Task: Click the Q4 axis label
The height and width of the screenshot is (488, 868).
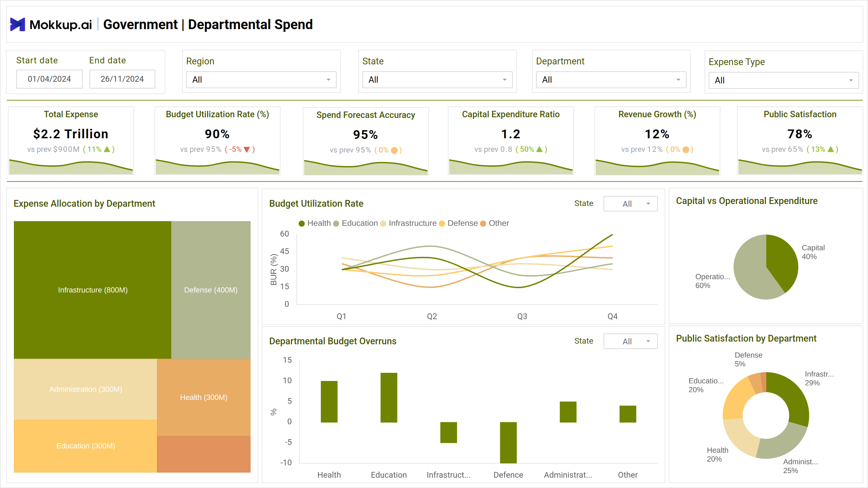Action: point(612,317)
